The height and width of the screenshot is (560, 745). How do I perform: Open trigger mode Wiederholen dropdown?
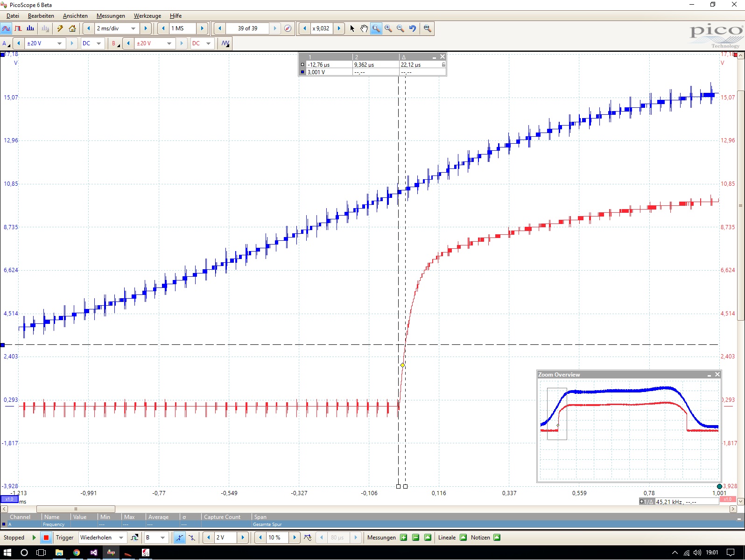[x=121, y=538]
